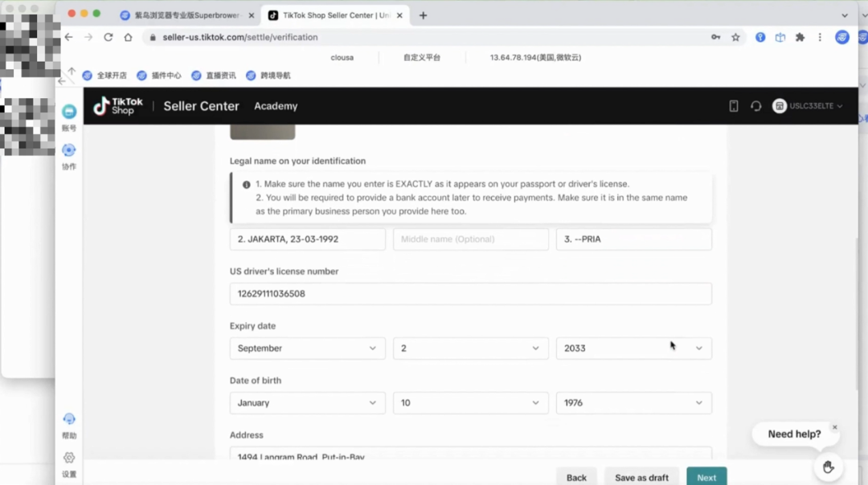This screenshot has height=485, width=868.
Task: Open the customer support headset icon
Action: click(x=755, y=106)
